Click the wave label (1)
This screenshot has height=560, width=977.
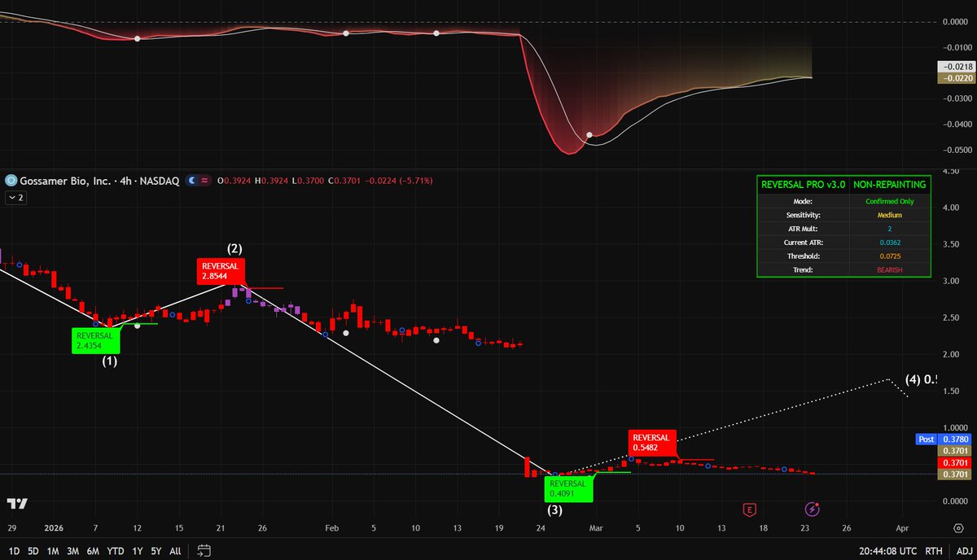[110, 361]
